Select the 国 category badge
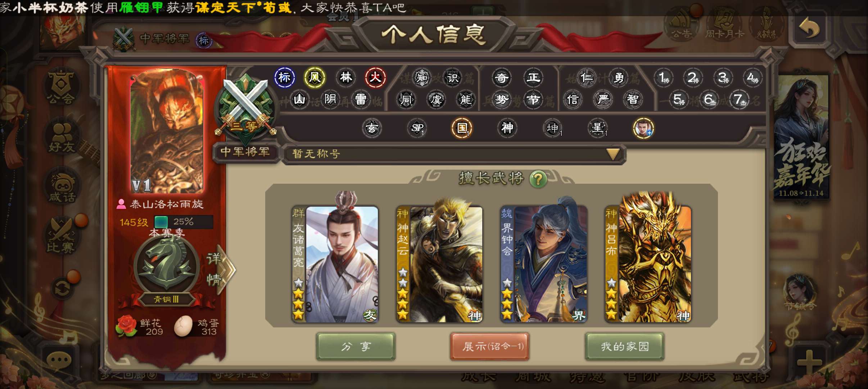868x389 pixels. 462,128
